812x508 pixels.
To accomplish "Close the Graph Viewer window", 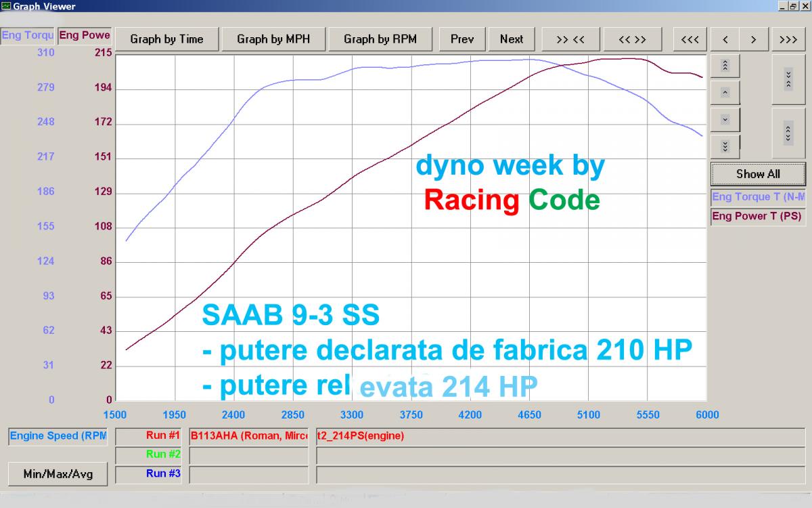I will coord(805,6).
